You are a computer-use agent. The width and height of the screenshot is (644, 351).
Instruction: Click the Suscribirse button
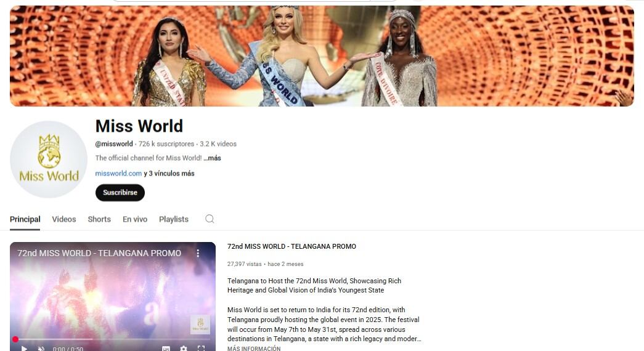(120, 193)
